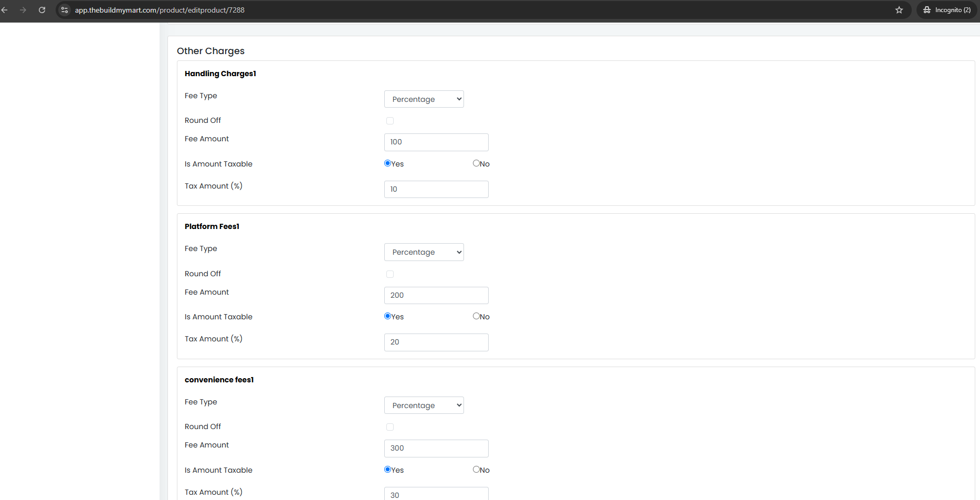Click Fee Amount field showing 200
The height and width of the screenshot is (500, 980).
[436, 295]
